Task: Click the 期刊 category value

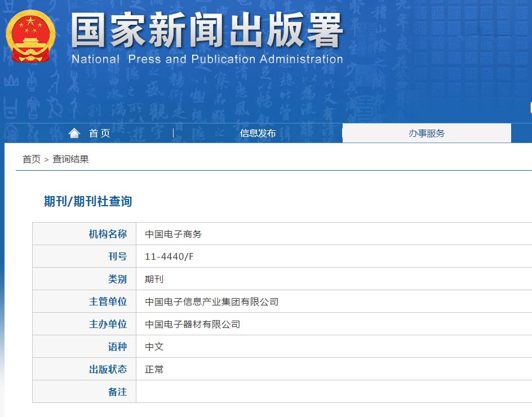Action: tap(154, 279)
